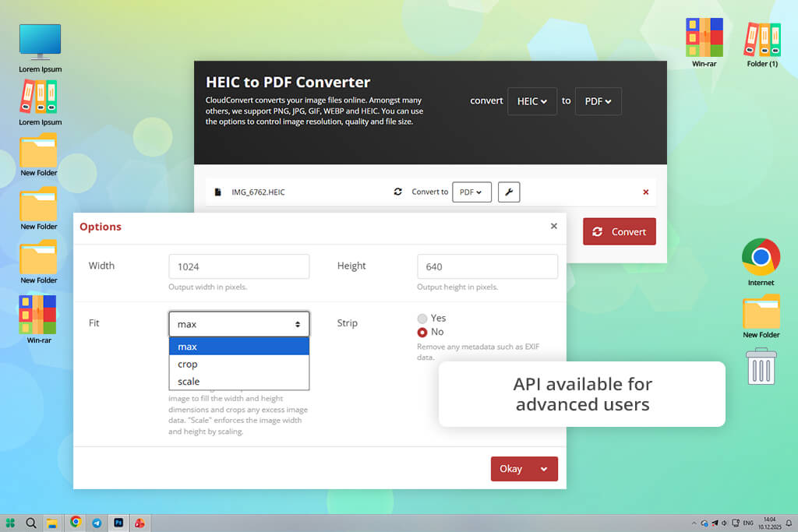Choose scale in the Fit list
Image resolution: width=798 pixels, height=532 pixels.
[x=238, y=382]
